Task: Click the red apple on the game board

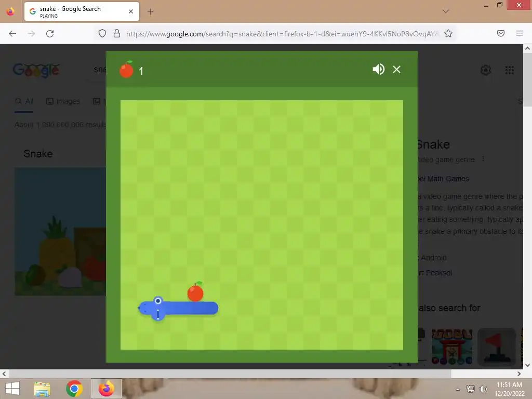Action: tap(195, 292)
